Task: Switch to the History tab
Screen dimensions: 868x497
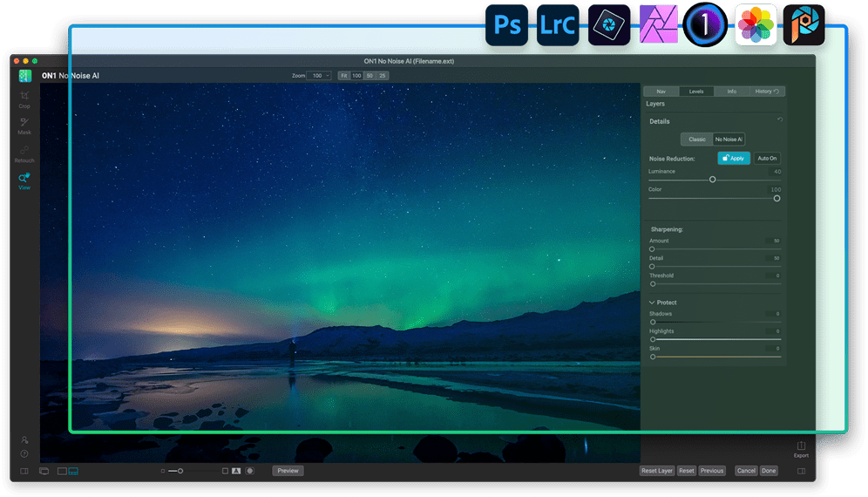Action: point(767,92)
